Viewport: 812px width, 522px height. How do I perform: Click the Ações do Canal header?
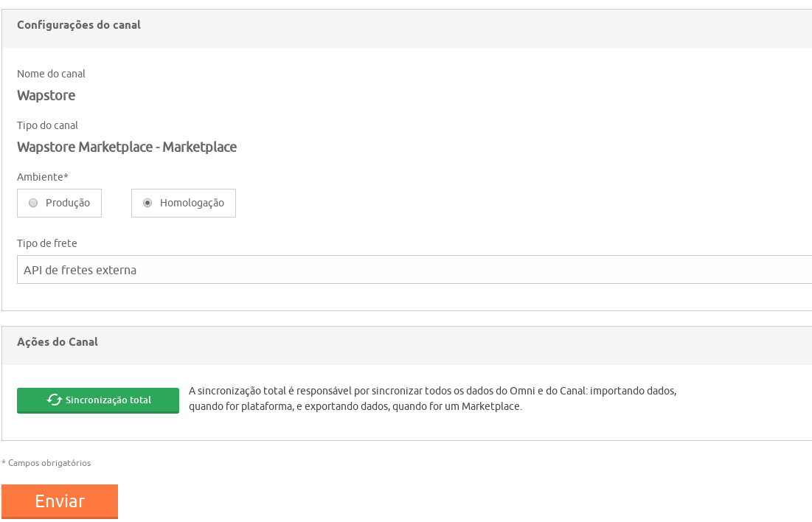[x=58, y=342]
